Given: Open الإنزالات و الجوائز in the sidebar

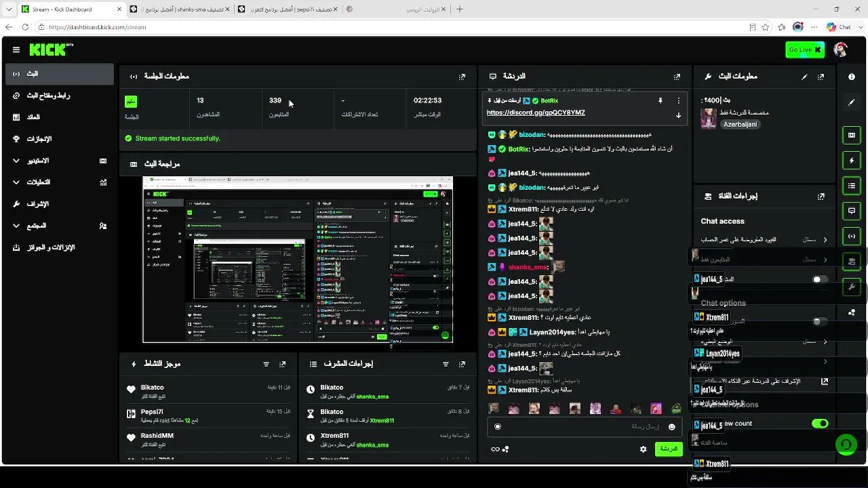Looking at the screenshot, I should pos(60,247).
